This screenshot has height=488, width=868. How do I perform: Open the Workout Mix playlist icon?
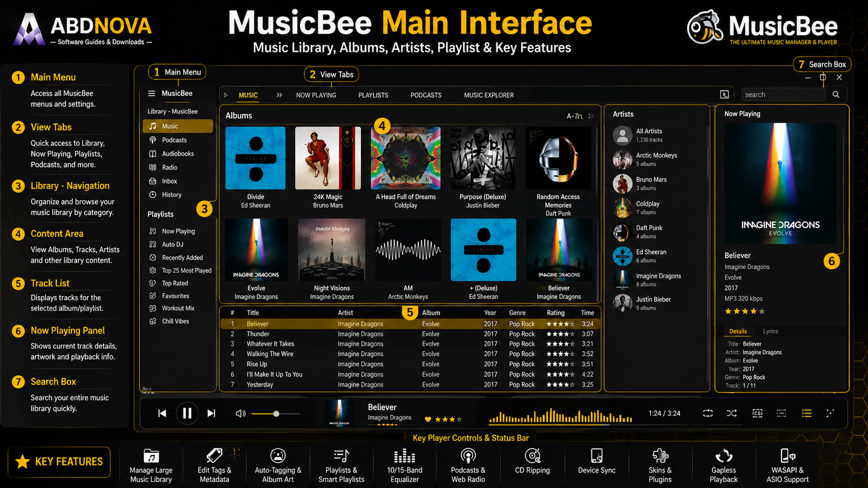pos(153,308)
